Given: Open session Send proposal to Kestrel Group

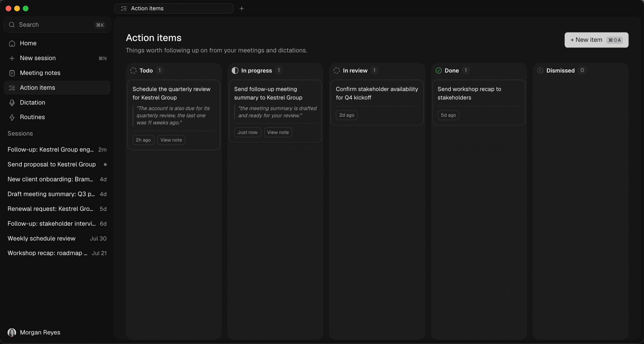Looking at the screenshot, I should 57,164.
